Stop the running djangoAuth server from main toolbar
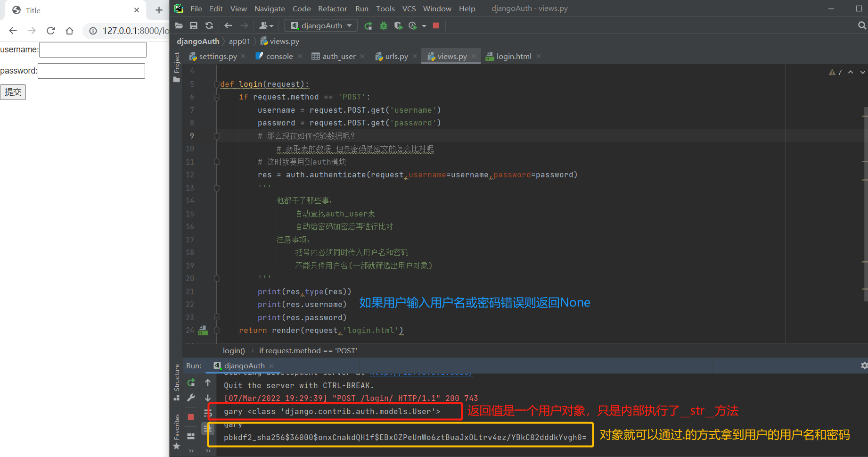Screen dimensions: 868x457 (x=436, y=25)
